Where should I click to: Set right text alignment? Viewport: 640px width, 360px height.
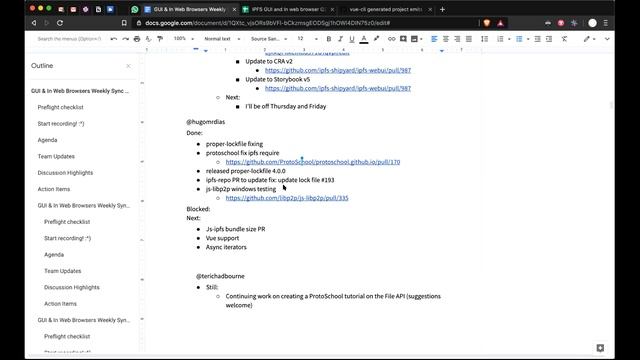coord(457,39)
